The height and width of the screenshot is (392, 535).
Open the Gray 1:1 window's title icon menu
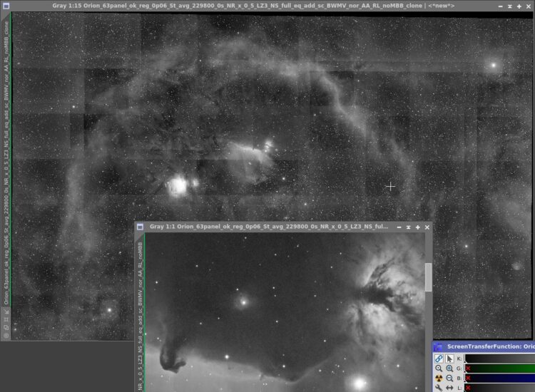pos(140,227)
